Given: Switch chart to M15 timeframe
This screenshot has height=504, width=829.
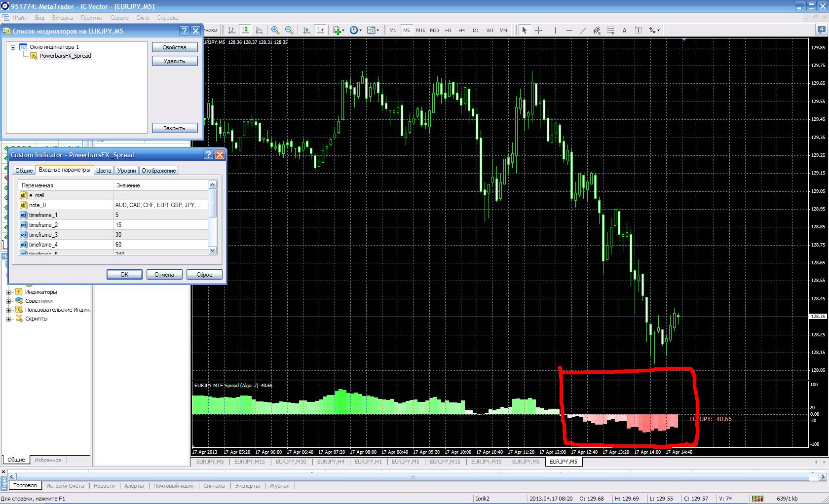Looking at the screenshot, I should 420,30.
